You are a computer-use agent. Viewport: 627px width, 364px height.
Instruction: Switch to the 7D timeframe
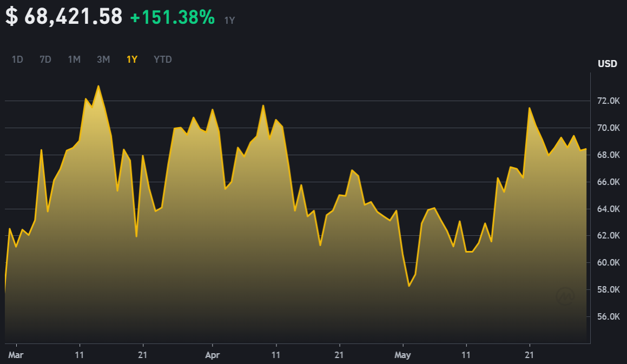coord(45,59)
